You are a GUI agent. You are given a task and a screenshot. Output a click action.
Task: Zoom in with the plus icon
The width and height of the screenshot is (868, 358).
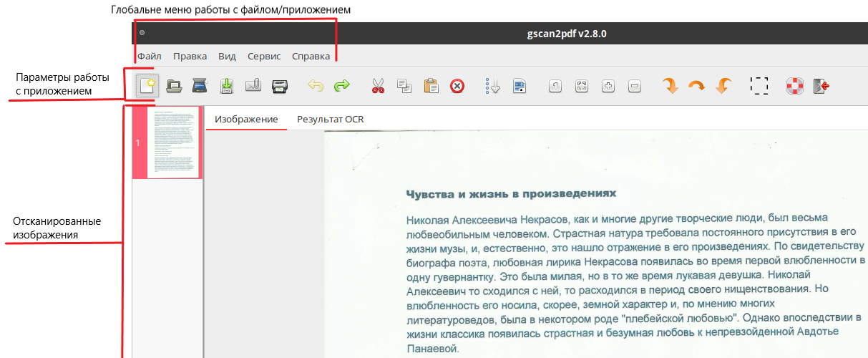[608, 87]
